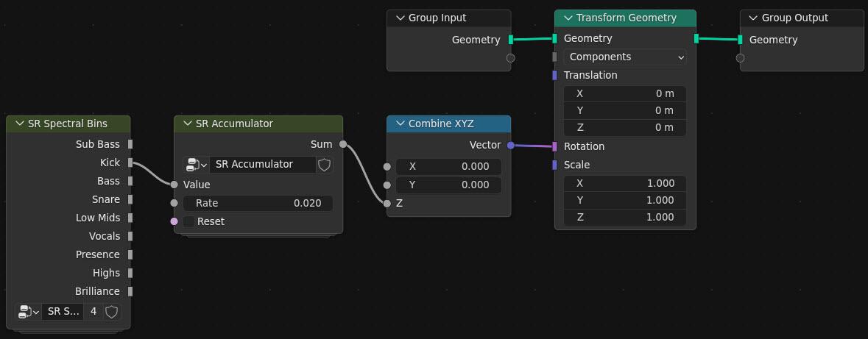Click the Components mode input socket
Image resolution: width=868 pixels, height=339 pixels.
[554, 57]
